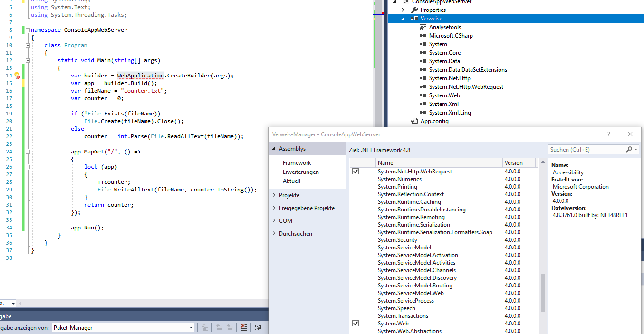Click the Analysetools analyzer icon
This screenshot has height=334, width=644.
click(423, 27)
